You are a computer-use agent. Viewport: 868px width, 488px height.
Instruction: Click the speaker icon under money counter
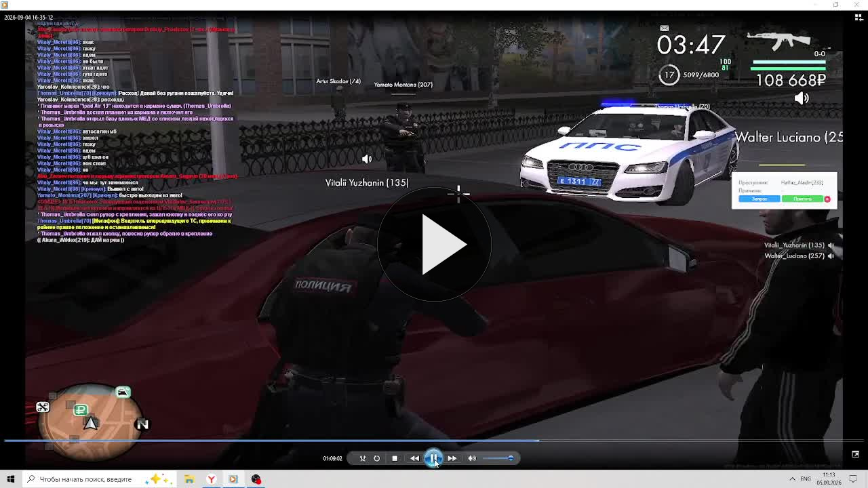(802, 99)
